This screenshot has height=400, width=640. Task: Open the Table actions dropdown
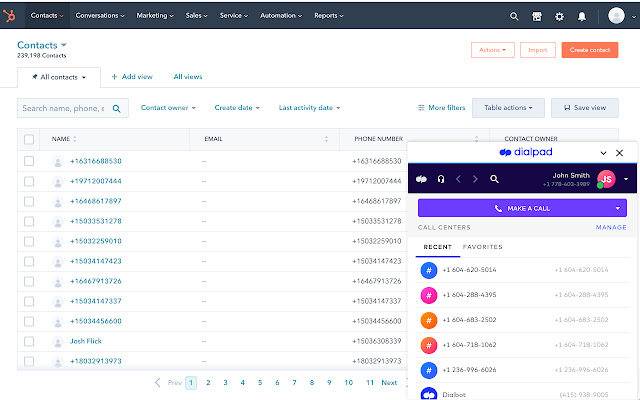coord(509,107)
